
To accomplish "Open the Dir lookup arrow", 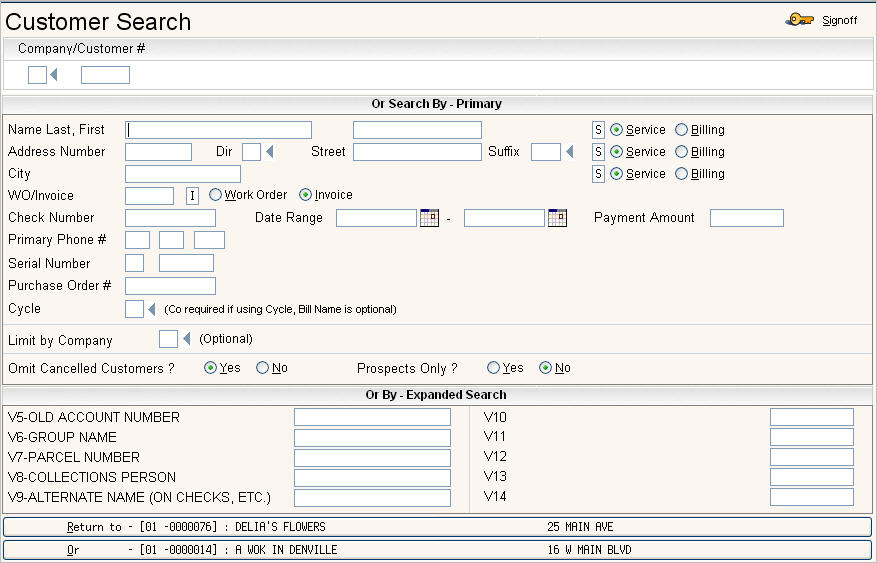I will [270, 152].
